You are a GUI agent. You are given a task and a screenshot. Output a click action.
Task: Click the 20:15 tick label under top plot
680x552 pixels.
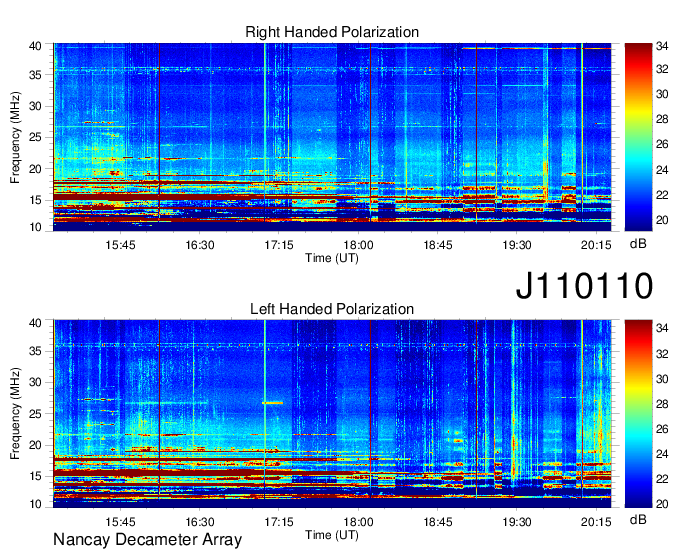tap(596, 245)
